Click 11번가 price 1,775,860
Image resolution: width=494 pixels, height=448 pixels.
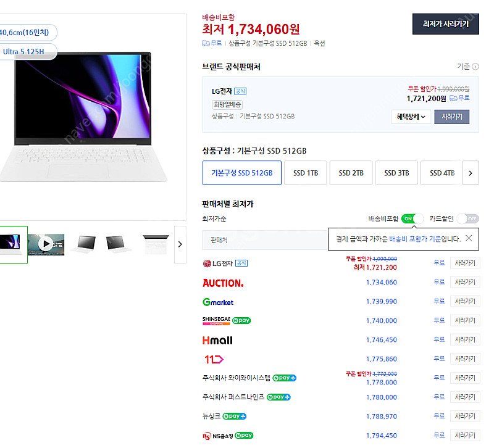tap(381, 359)
